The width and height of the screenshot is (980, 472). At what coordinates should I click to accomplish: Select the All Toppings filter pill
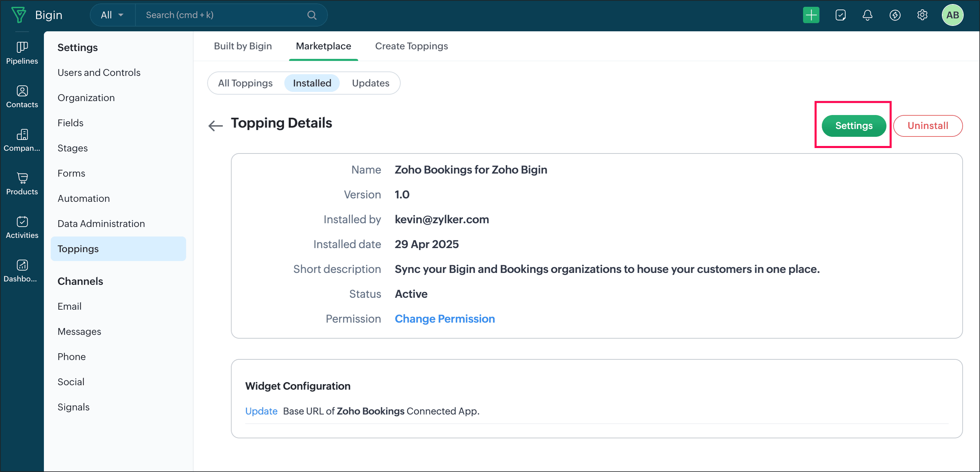[245, 83]
